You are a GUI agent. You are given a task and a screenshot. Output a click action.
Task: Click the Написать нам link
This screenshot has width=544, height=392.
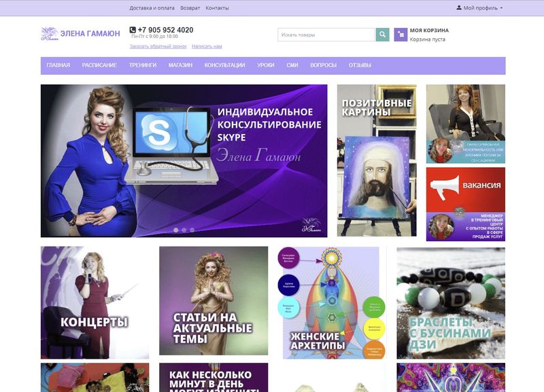(x=207, y=46)
